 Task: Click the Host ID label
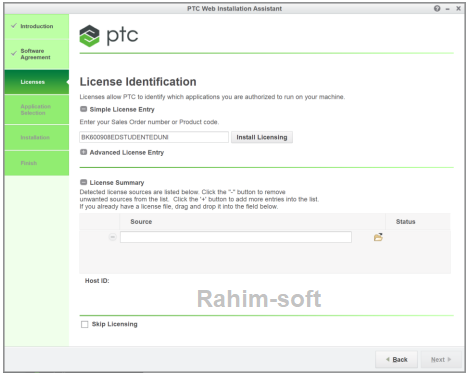[97, 281]
